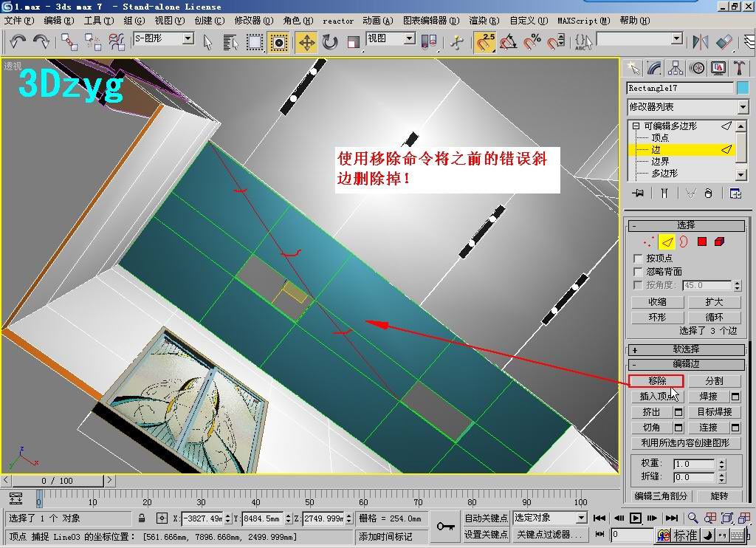756x548 pixels.
Task: Open the Hierarchy panel tab icon
Action: click(x=676, y=68)
